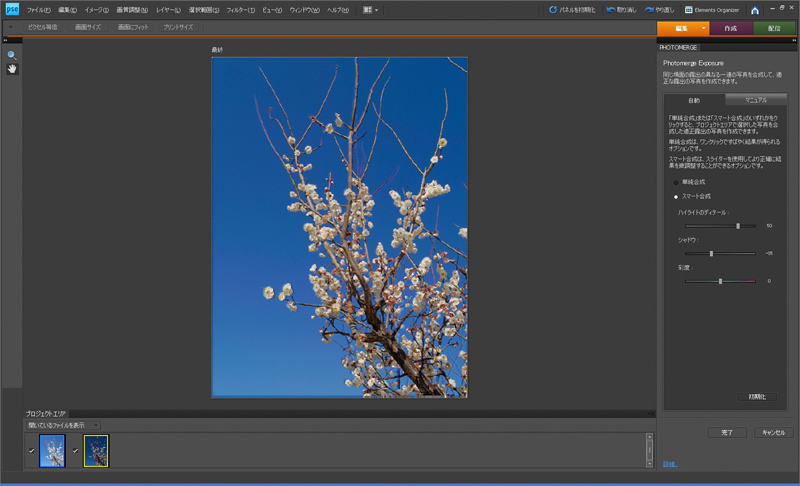Open the project area options menu
Image resolution: width=800 pixels, height=486 pixels.
pyautogui.click(x=650, y=414)
